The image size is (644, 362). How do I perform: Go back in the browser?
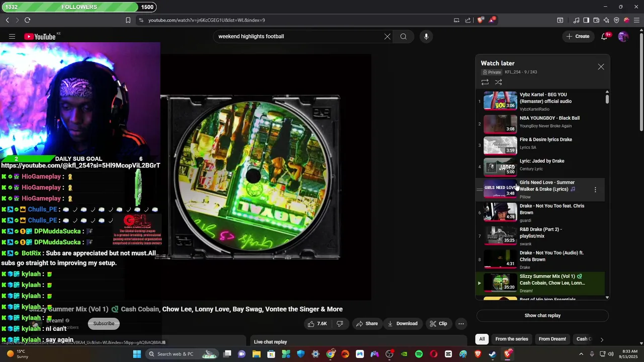[x=8, y=20]
